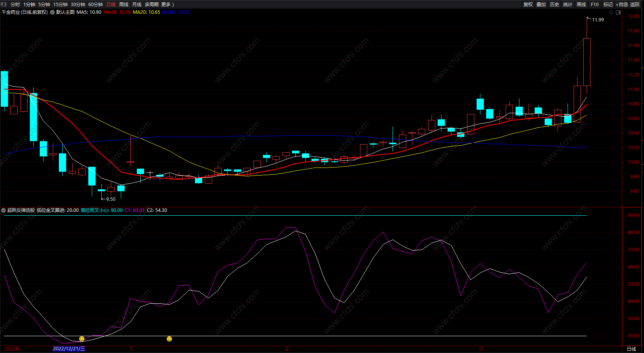Click the 统计 toolbar button

[568, 4]
